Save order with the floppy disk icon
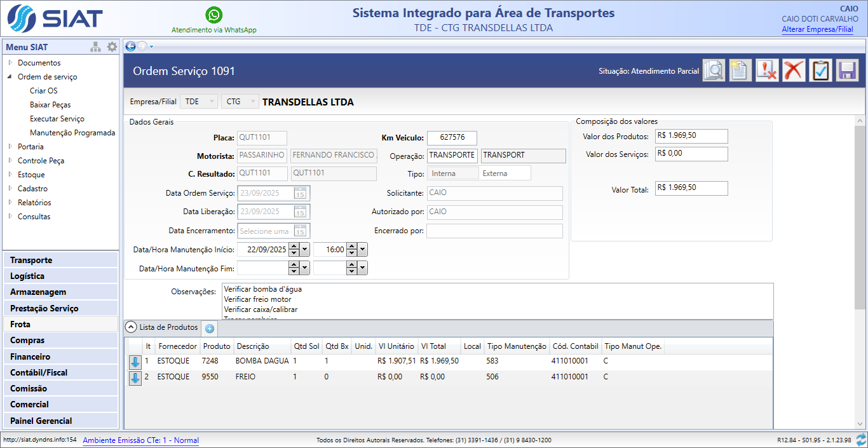 (847, 71)
